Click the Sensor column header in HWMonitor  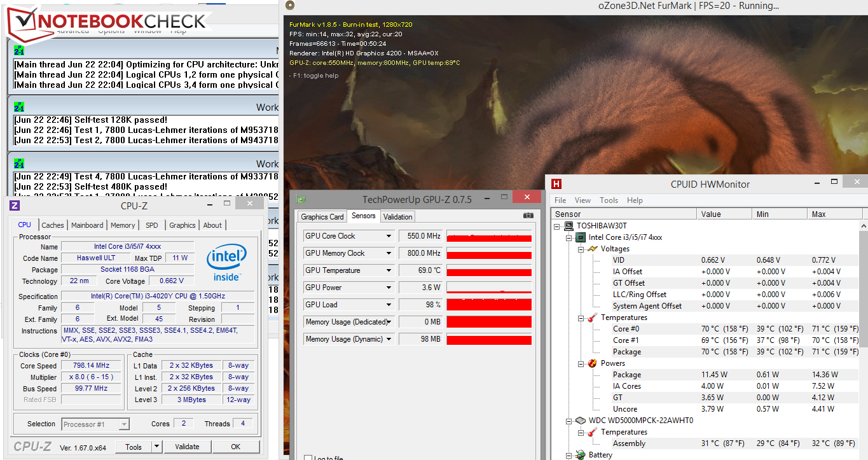[x=624, y=214]
